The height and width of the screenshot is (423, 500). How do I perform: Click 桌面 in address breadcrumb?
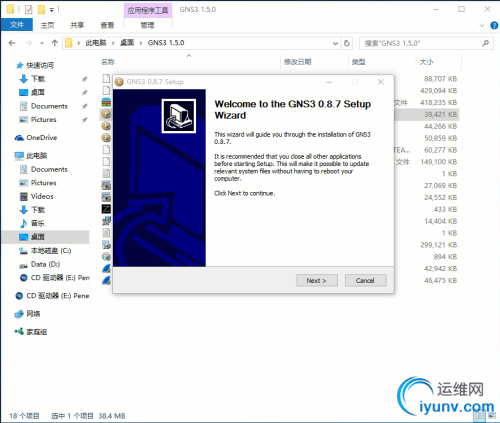pyautogui.click(x=127, y=43)
